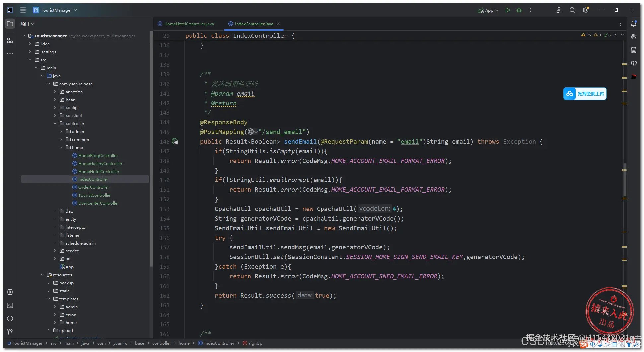
Task: Open the App run configuration dropdown
Action: click(488, 10)
